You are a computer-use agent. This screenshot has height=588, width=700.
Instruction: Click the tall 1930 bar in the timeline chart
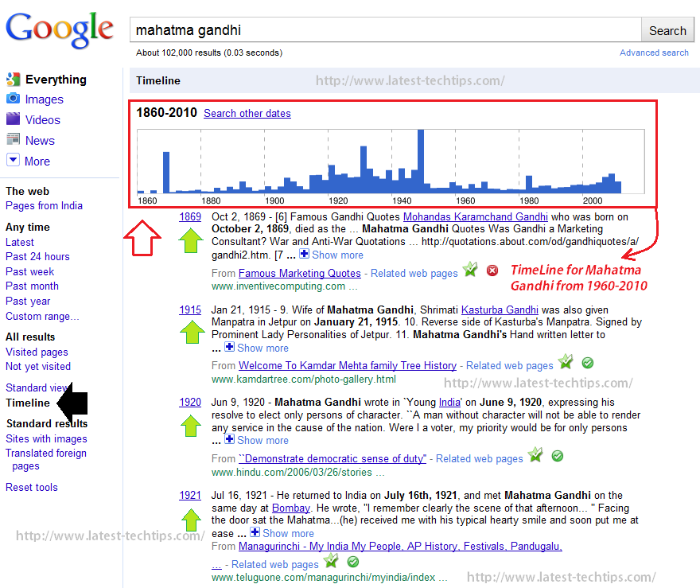(x=364, y=169)
